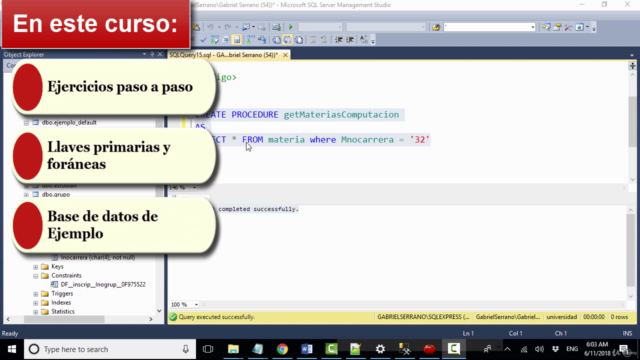Click the microphone icon in the search box
The image size is (640, 360).
[185, 349]
